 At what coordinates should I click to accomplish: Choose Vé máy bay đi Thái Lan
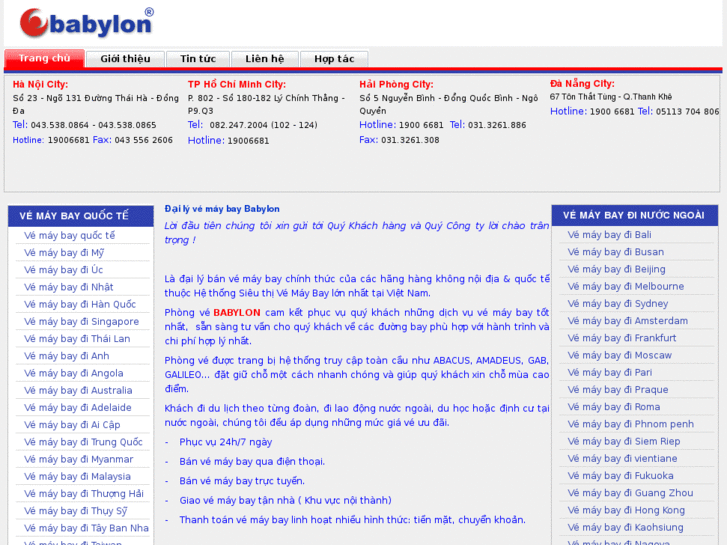[77, 339]
